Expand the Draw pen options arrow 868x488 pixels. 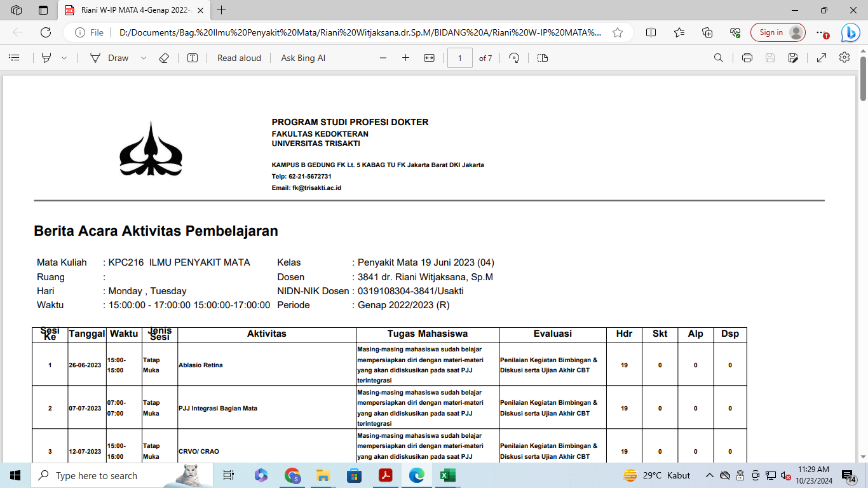(x=144, y=58)
